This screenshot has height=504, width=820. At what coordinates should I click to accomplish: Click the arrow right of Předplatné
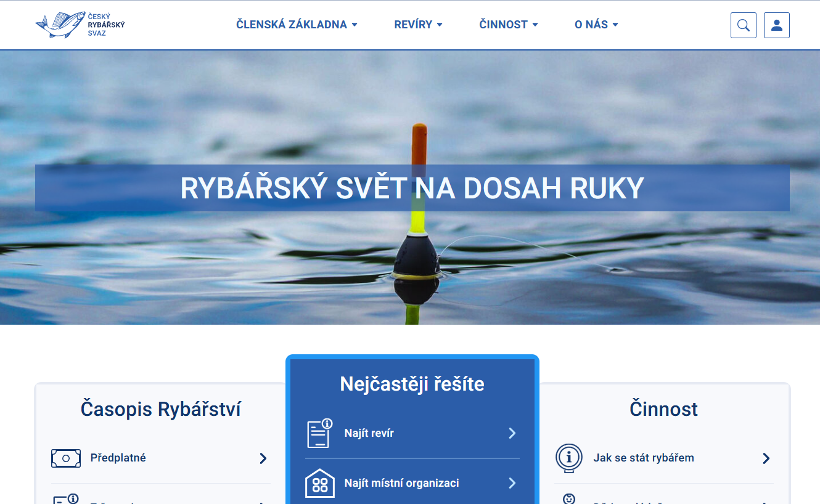(263, 458)
